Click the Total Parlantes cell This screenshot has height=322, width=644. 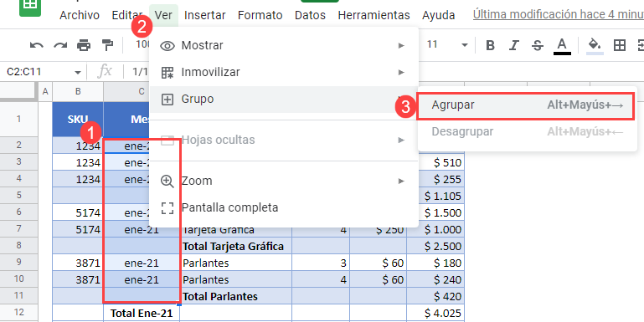point(236,297)
